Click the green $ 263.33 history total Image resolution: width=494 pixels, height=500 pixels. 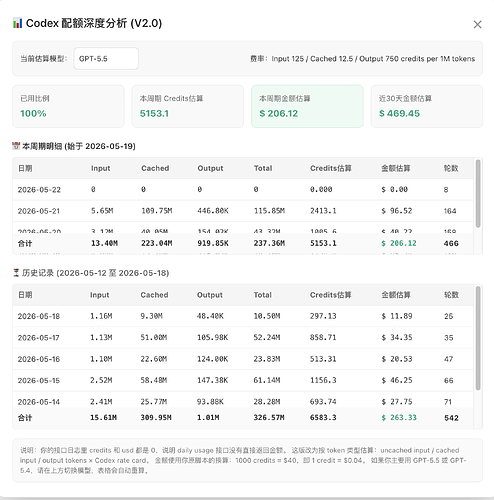(399, 418)
